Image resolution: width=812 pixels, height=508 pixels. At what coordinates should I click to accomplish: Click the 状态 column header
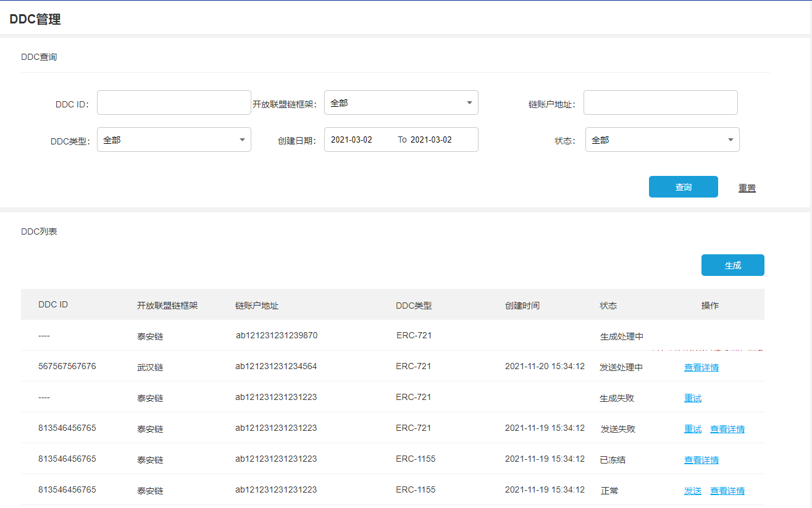608,306
